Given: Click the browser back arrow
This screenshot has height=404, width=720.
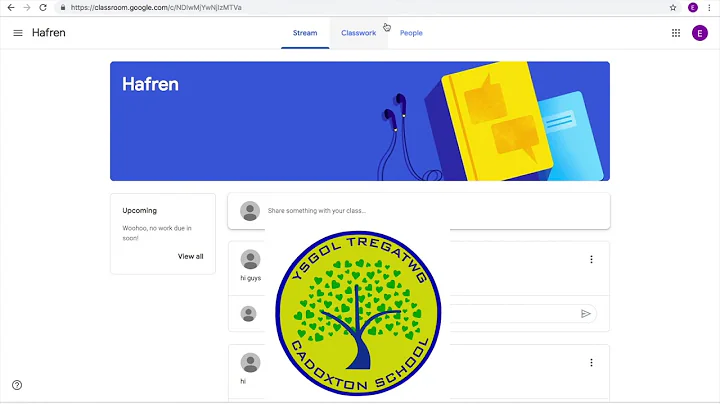Looking at the screenshot, I should coord(11,7).
